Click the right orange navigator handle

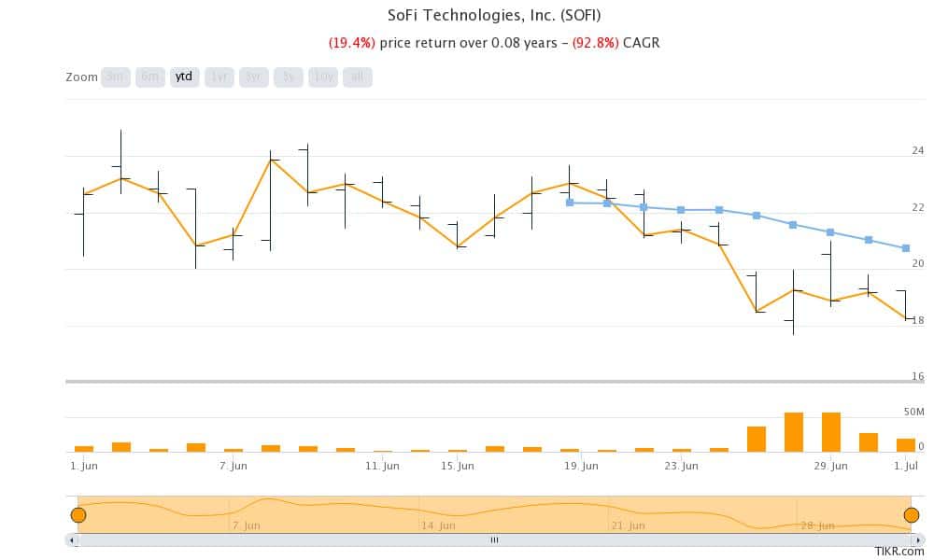912,515
